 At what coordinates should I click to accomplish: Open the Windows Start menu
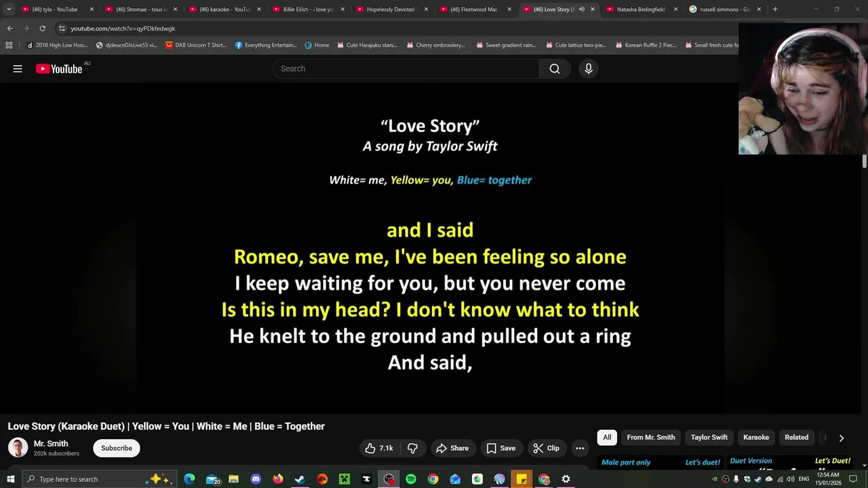pyautogui.click(x=10, y=479)
